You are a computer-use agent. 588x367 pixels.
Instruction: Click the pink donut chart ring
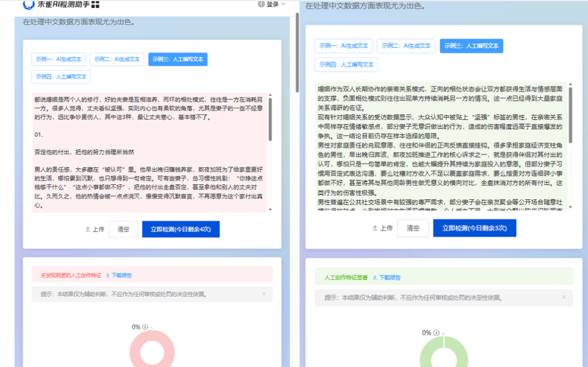[x=135, y=352]
